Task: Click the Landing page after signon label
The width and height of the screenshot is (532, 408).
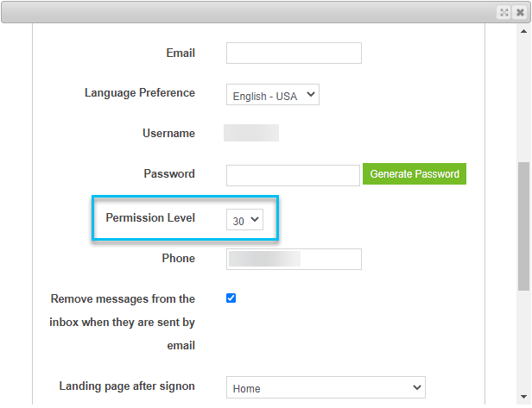Action: click(127, 386)
